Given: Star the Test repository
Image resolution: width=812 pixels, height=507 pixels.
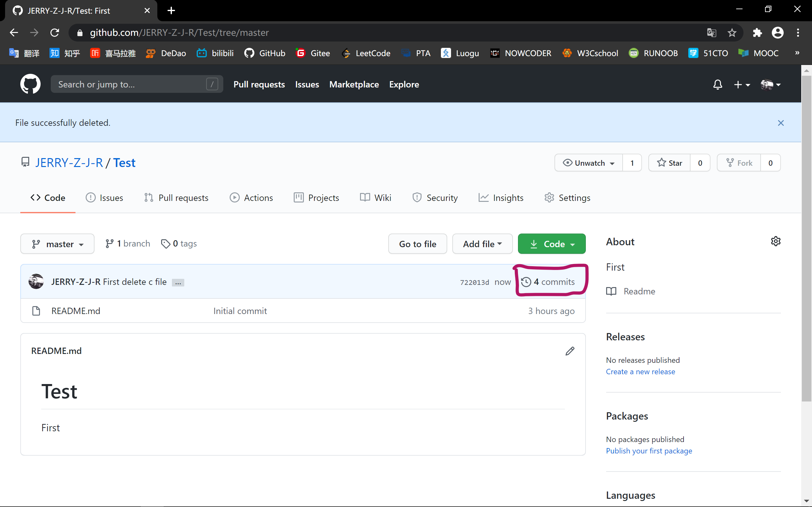Looking at the screenshot, I should 670,163.
